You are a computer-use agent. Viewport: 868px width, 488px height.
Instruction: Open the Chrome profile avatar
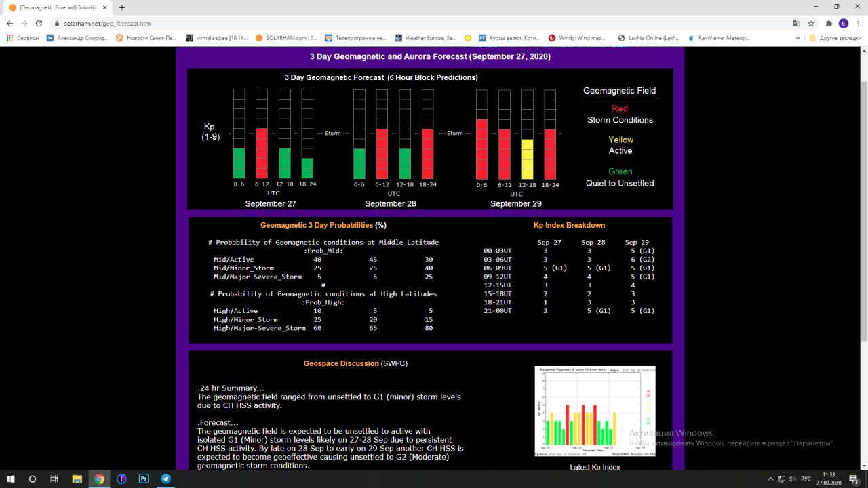[x=843, y=23]
